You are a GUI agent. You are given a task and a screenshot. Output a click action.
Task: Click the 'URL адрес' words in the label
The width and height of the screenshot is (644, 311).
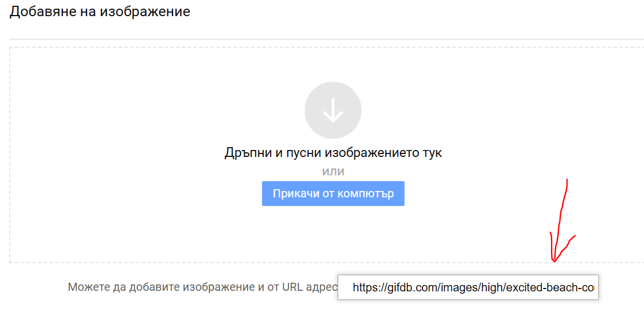[308, 287]
